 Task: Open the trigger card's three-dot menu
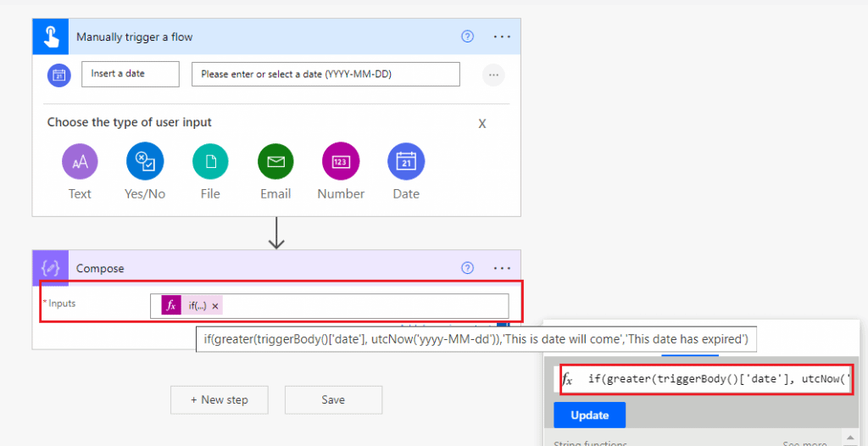point(502,36)
